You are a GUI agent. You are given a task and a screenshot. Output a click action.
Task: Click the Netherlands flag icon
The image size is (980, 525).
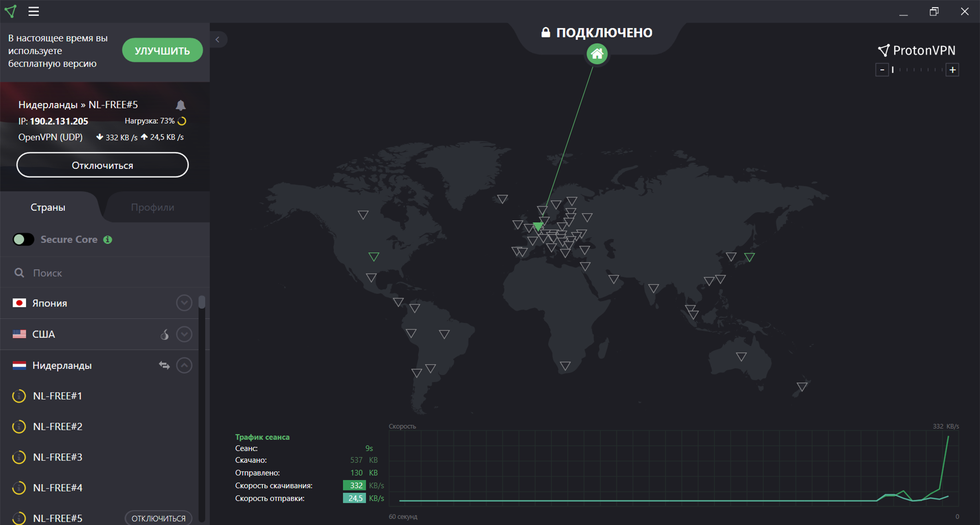[19, 365]
